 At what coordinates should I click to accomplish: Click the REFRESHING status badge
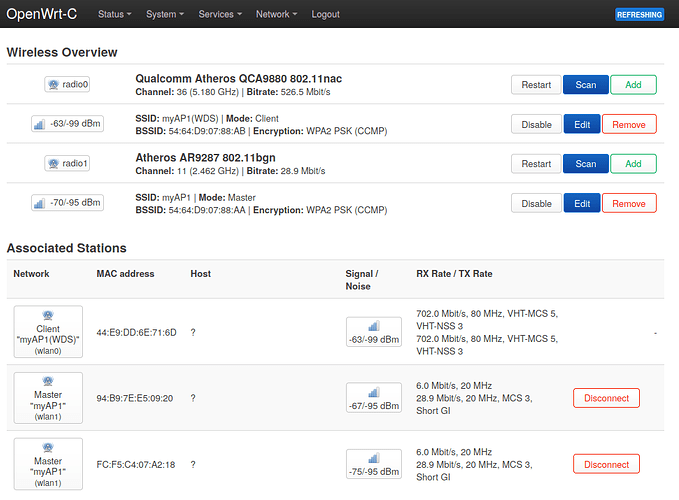tap(640, 15)
